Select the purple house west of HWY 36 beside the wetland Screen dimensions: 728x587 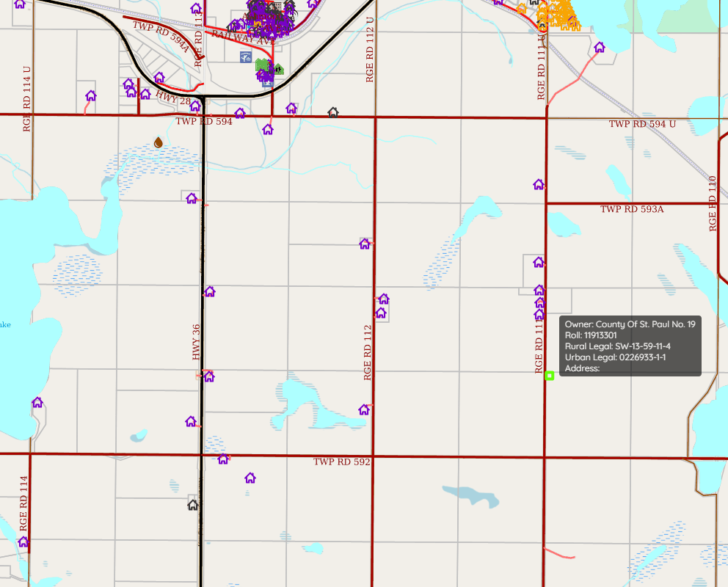click(192, 198)
